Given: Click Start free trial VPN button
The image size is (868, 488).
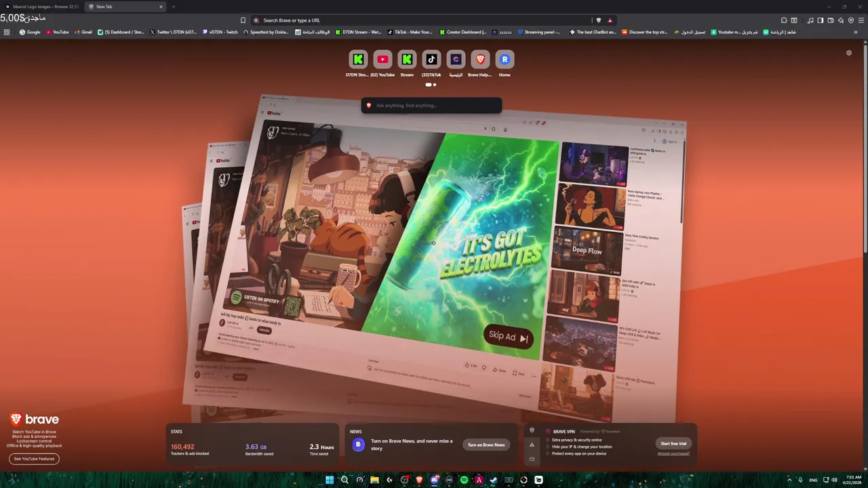Looking at the screenshot, I should click(x=673, y=443).
